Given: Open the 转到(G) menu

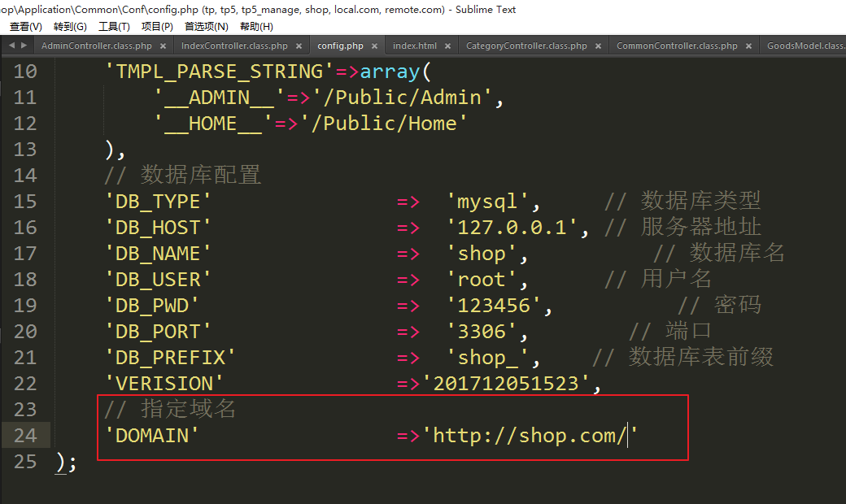Looking at the screenshot, I should (x=70, y=26).
